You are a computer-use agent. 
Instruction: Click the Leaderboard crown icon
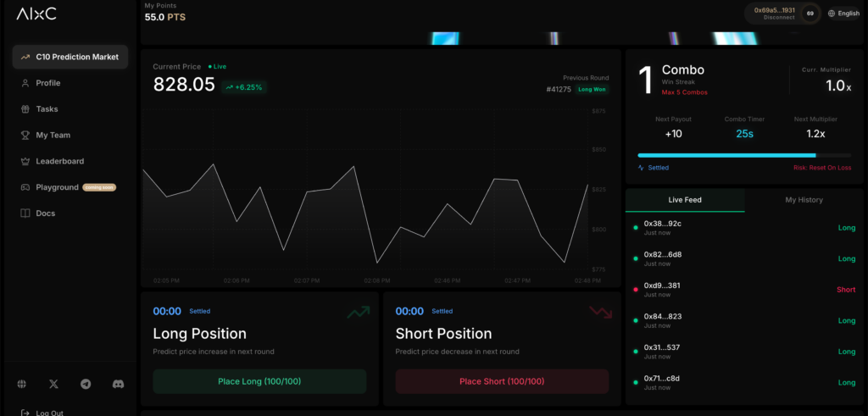25,161
